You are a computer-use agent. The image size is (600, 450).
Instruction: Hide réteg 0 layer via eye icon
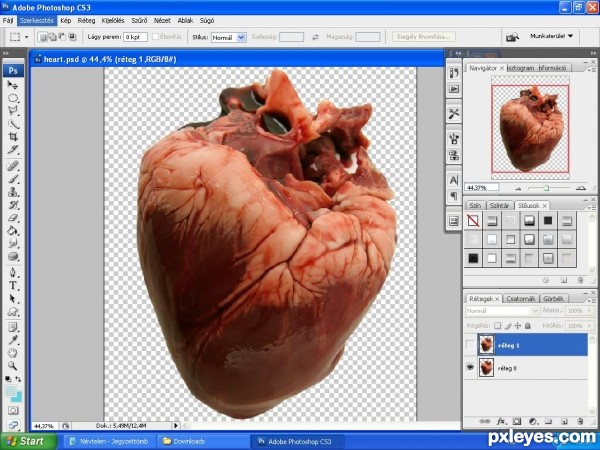(470, 367)
